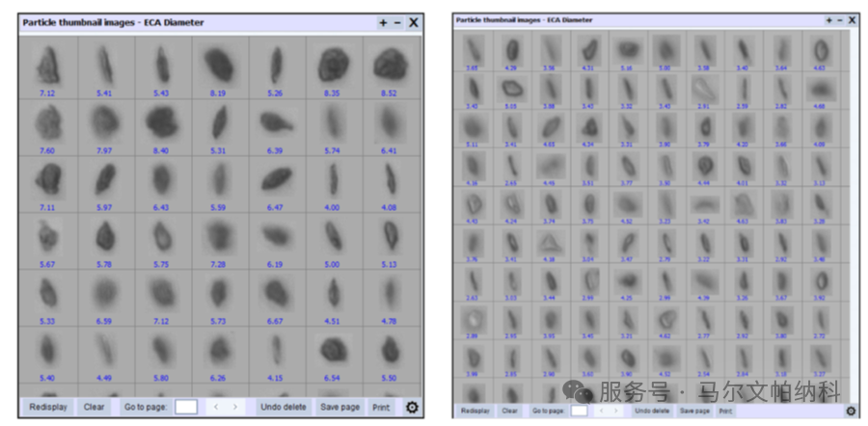
Task: Click the plus zoom icon in right window
Action: pyautogui.click(x=828, y=20)
